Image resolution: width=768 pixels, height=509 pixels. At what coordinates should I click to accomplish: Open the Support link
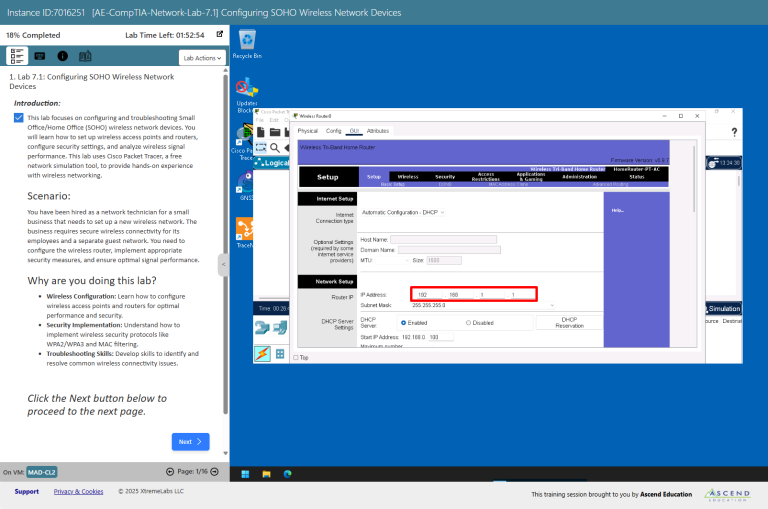[26, 491]
